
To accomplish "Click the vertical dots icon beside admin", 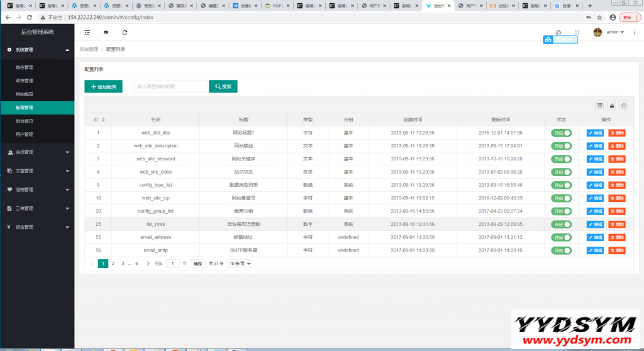I will click(x=635, y=32).
